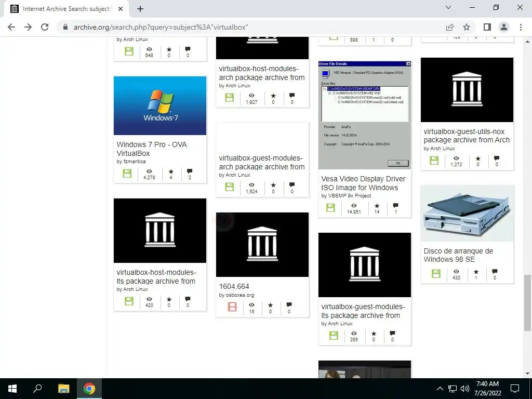Open volume control in system tray
The image size is (532, 399).
click(465, 389)
